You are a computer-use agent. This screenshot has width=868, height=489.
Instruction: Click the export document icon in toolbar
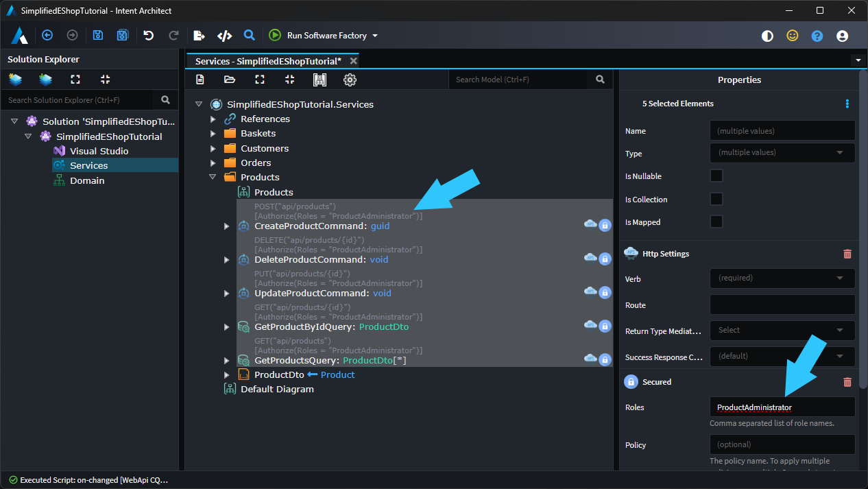coord(199,36)
